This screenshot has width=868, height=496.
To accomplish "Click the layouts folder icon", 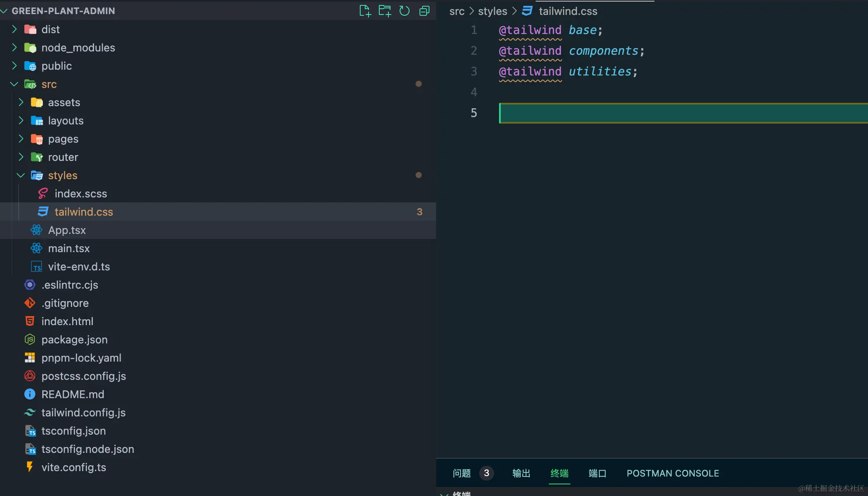I will click(37, 120).
